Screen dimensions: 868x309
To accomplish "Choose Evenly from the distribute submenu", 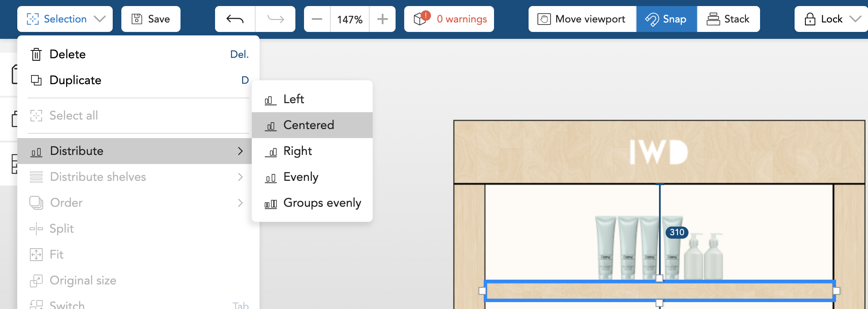I will tap(301, 177).
